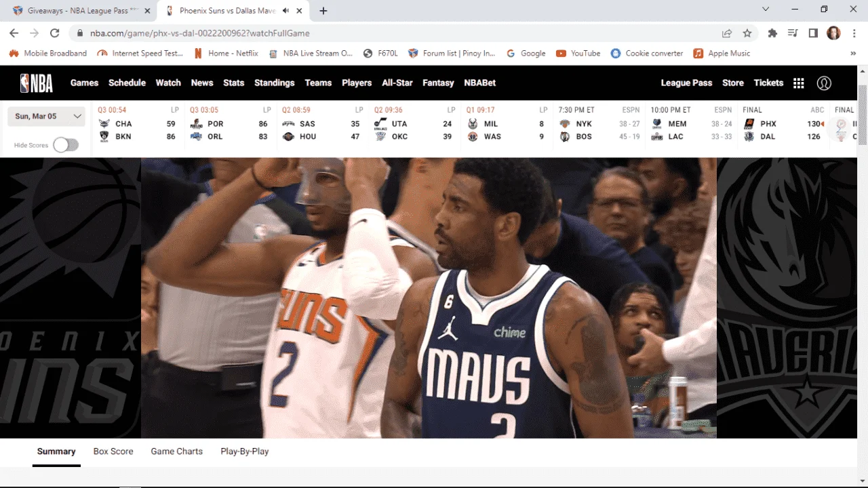Open the Schedule menu item
The width and height of the screenshot is (868, 488).
(x=127, y=83)
